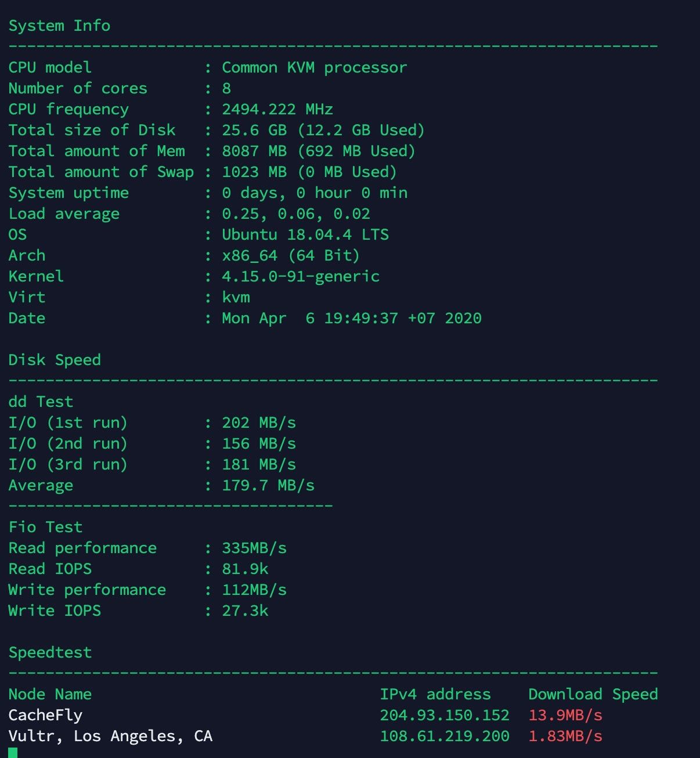Click the green terminal cursor block
The height and width of the screenshot is (758, 700).
coord(13,753)
